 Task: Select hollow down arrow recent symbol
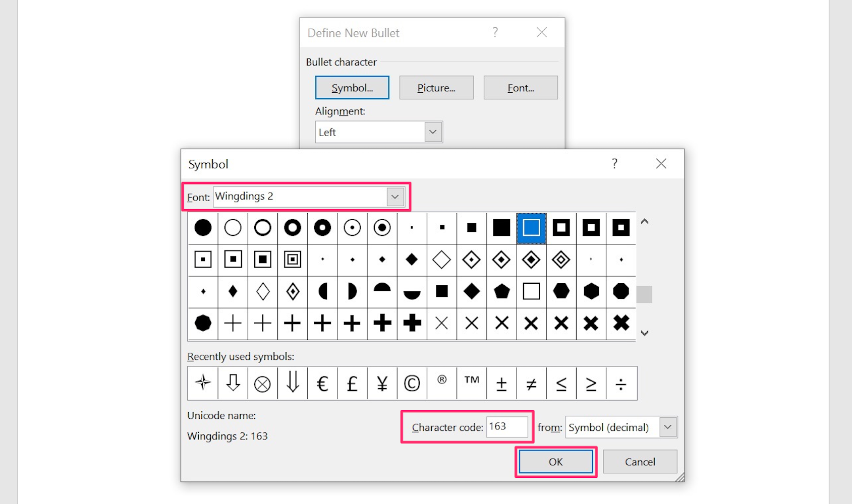click(x=233, y=384)
